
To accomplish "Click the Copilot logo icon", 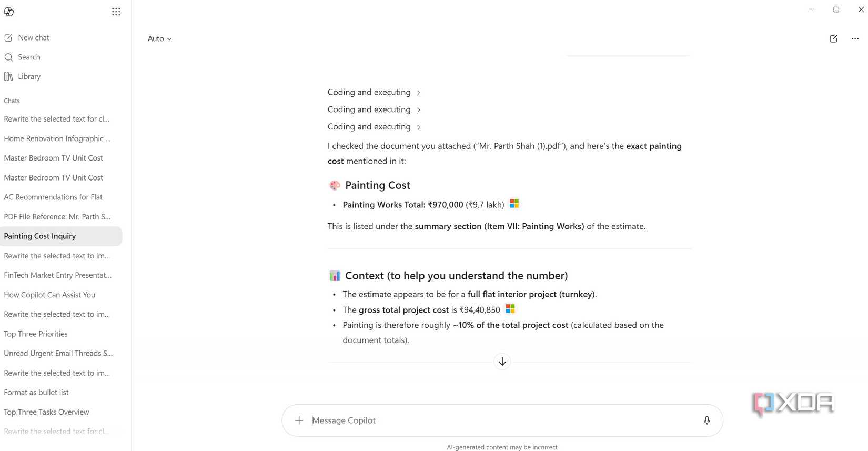I will pyautogui.click(x=9, y=12).
